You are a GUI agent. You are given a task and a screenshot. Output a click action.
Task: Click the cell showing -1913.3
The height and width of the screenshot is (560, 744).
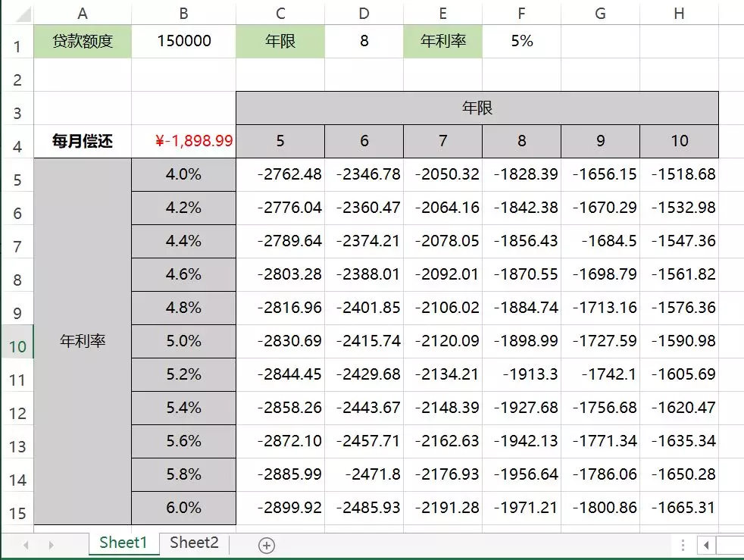point(521,375)
